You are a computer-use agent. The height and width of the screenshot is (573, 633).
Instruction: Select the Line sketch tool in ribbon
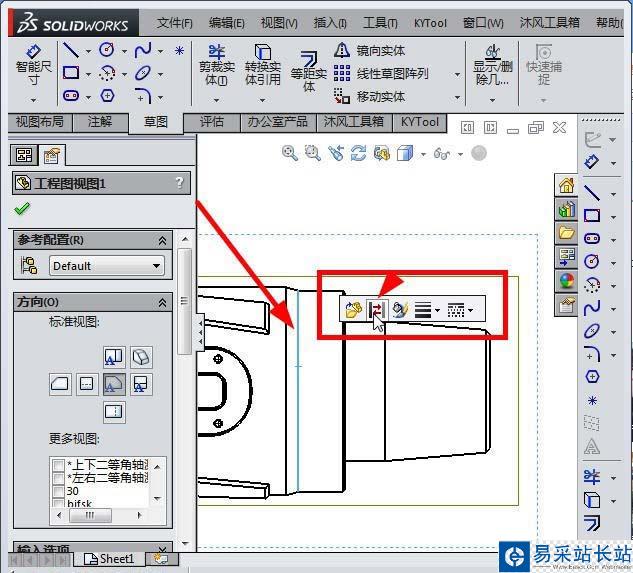tap(71, 50)
